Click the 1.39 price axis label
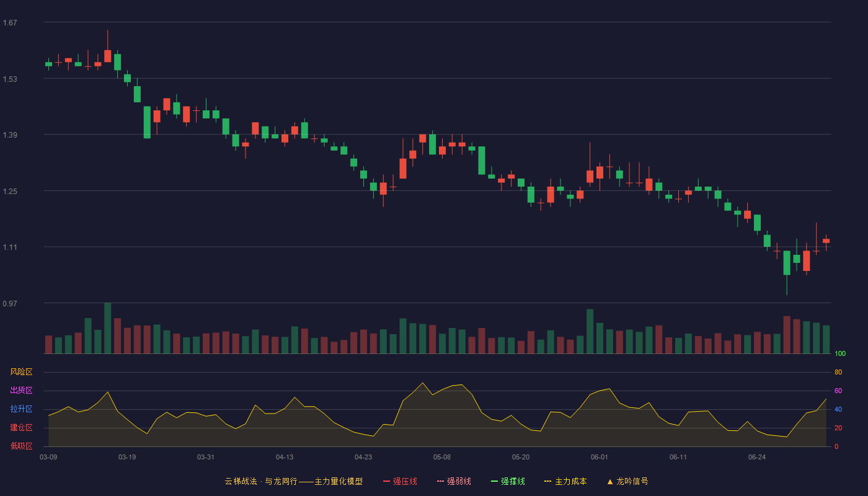 10,135
